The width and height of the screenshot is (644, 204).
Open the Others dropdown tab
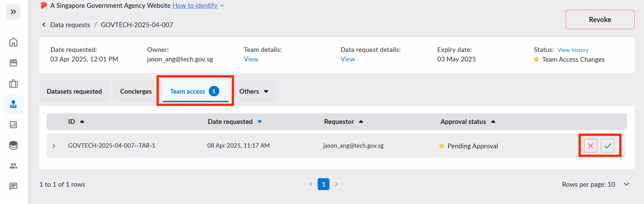point(254,91)
